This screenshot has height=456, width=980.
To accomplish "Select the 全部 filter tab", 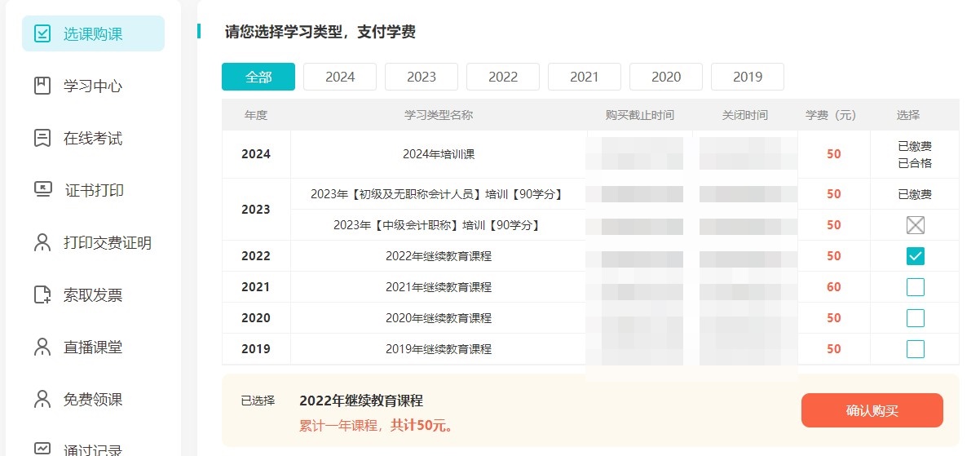I will click(x=258, y=77).
